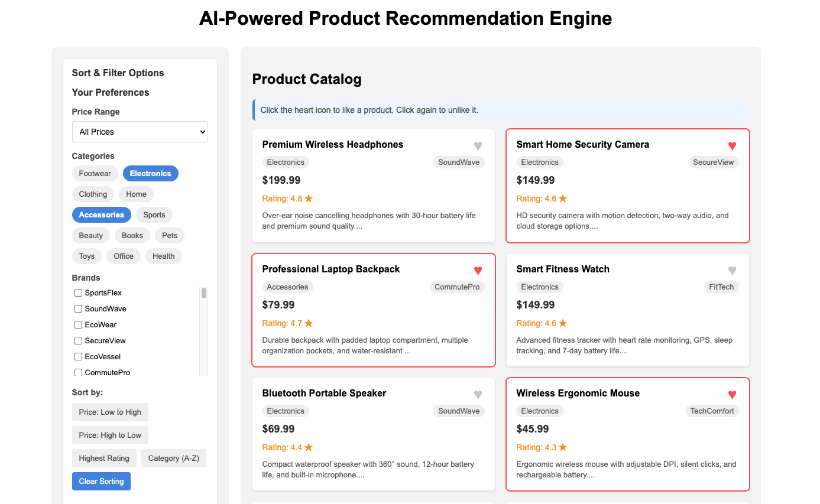Check the SecureView brand checkbox
Image resolution: width=820 pixels, height=504 pixels.
[79, 340]
